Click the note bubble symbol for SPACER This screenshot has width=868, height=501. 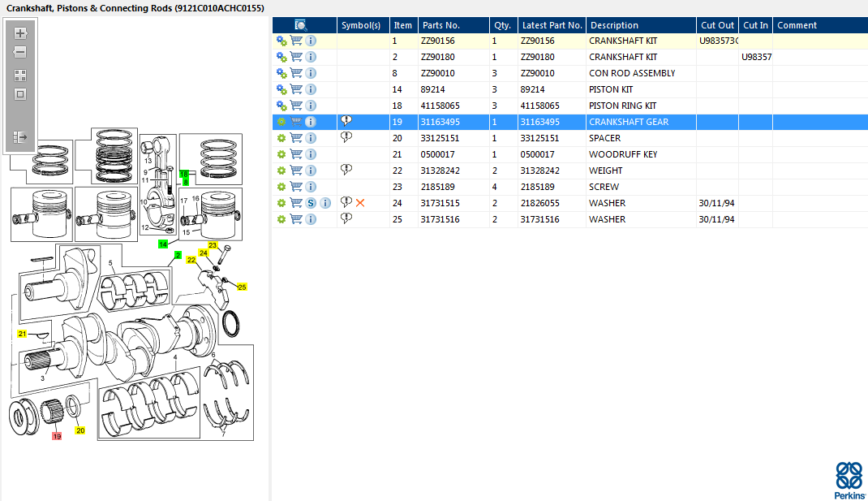click(x=346, y=137)
